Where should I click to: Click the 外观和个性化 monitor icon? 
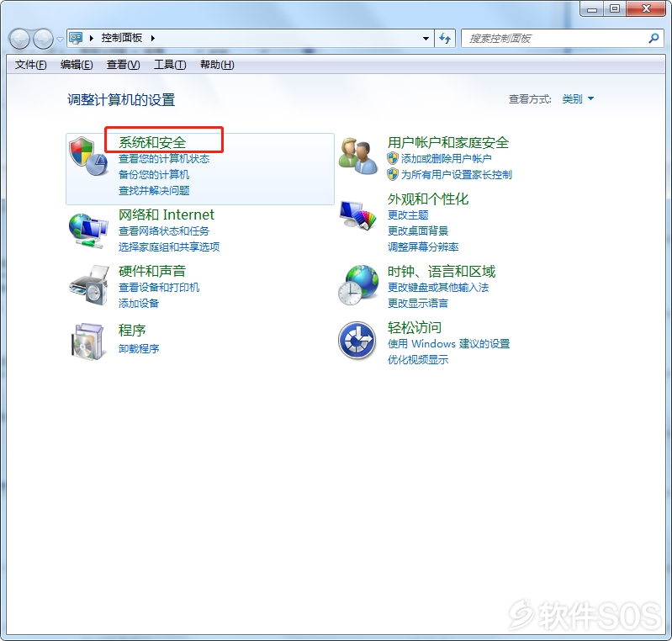coord(357,215)
